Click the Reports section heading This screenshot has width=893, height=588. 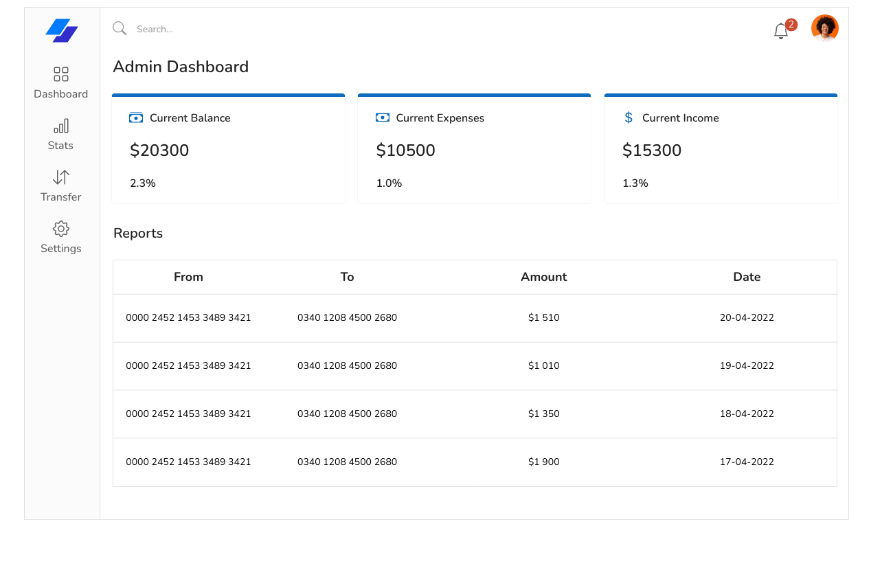[137, 233]
